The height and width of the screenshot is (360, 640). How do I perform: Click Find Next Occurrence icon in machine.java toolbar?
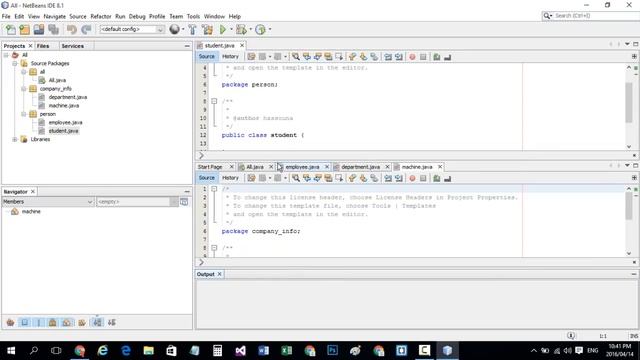pos(317,178)
